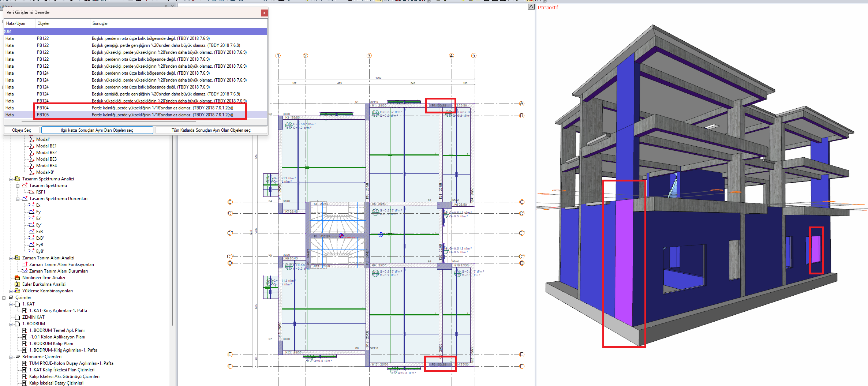Open the Kalıp İskelesi Aks Görünüşü Çizimleri item

[x=64, y=376]
